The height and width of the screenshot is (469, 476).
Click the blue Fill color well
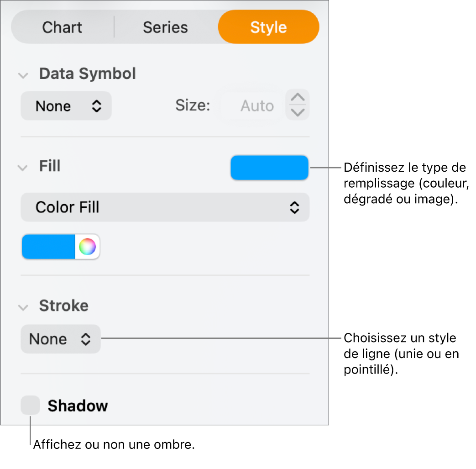pyautogui.click(x=269, y=168)
